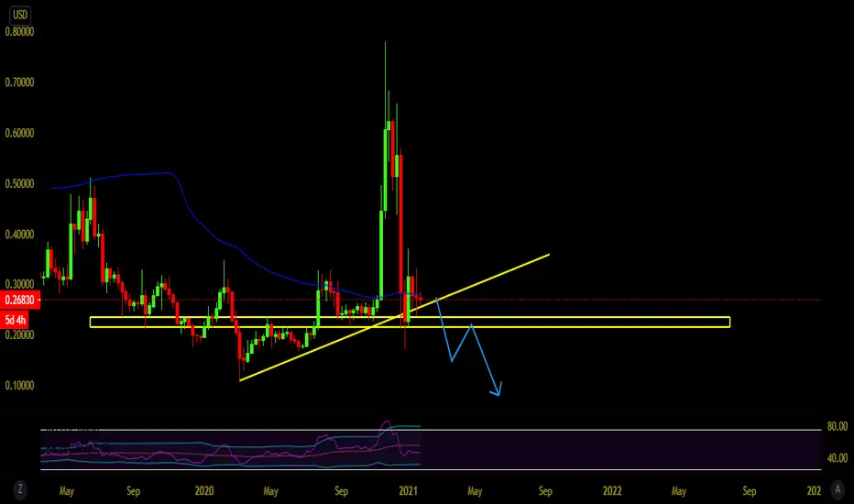Click the current price label 0.26830
This screenshot has width=854, height=504.
[x=19, y=300]
